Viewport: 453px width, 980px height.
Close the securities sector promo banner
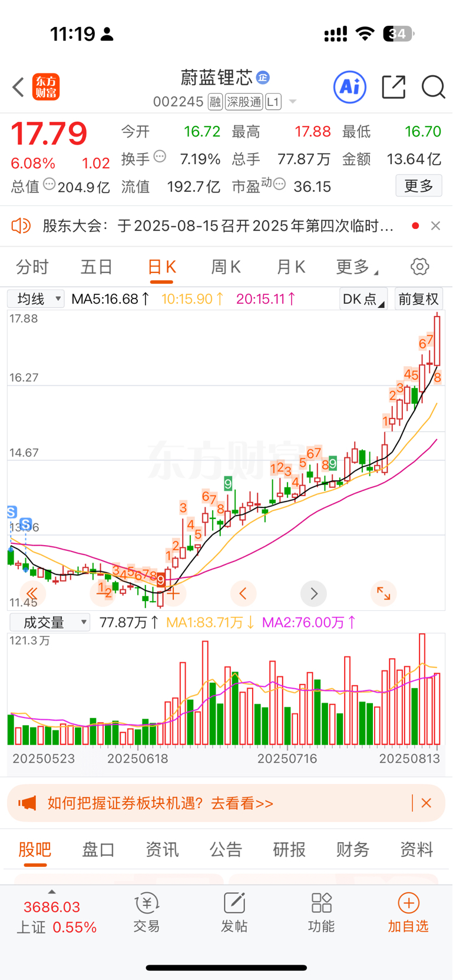coord(426,803)
